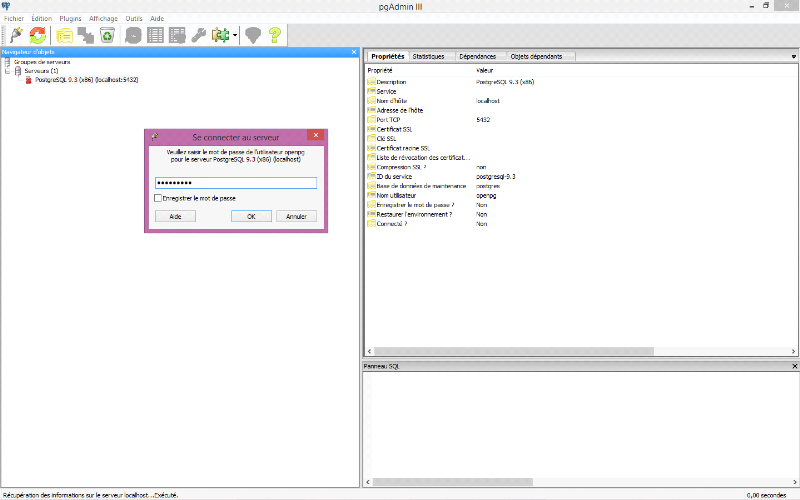Click the recycle bin drop-object icon
Viewport: 800px width, 500px height.
click(107, 35)
